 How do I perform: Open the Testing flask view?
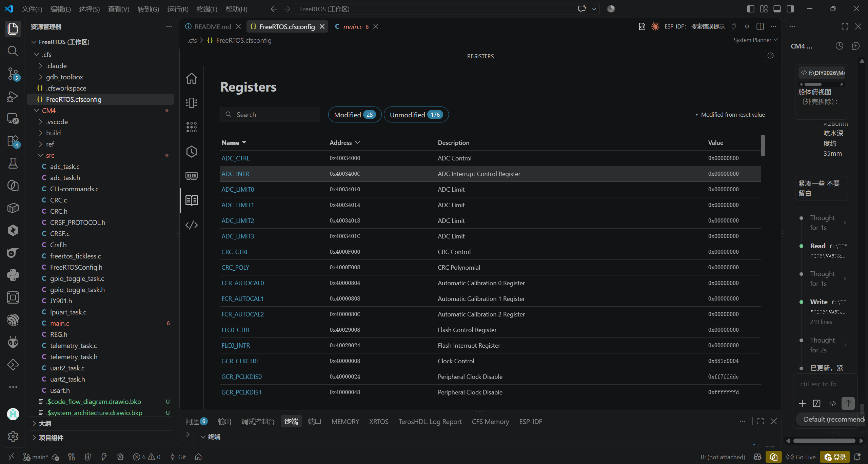(13, 163)
